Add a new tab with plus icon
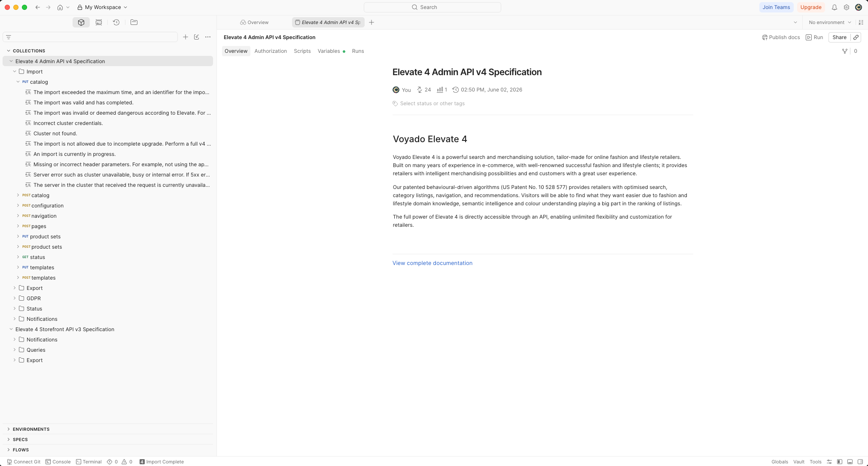This screenshot has width=868, height=466. pyautogui.click(x=372, y=22)
